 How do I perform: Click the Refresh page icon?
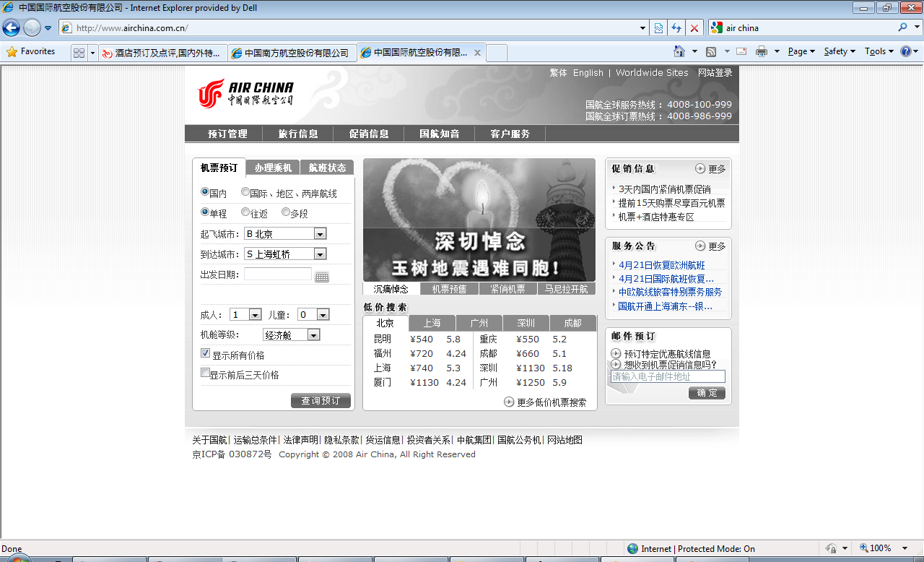(676, 28)
